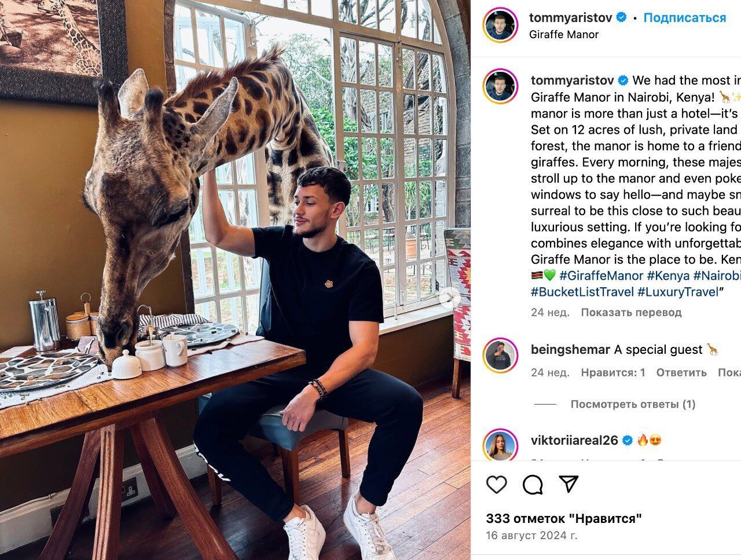This screenshot has width=741, height=560.
Task: Share post via paper plane icon
Action: click(x=568, y=484)
